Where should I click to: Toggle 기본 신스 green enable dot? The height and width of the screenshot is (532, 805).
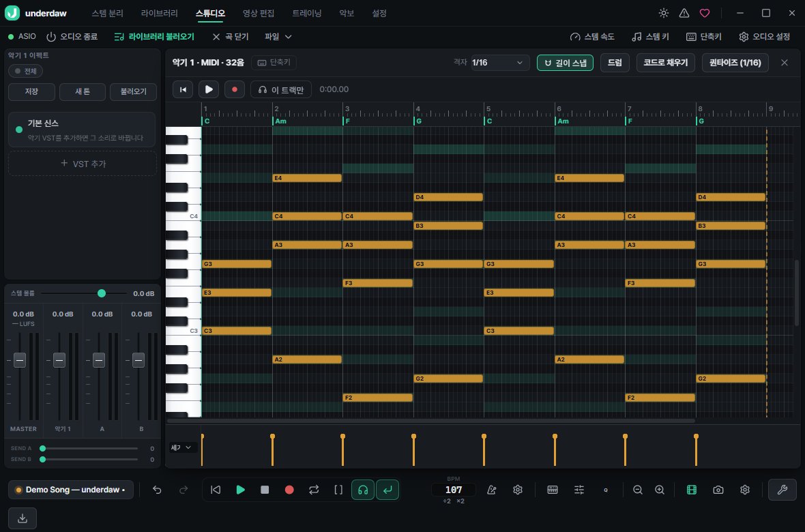(19, 130)
